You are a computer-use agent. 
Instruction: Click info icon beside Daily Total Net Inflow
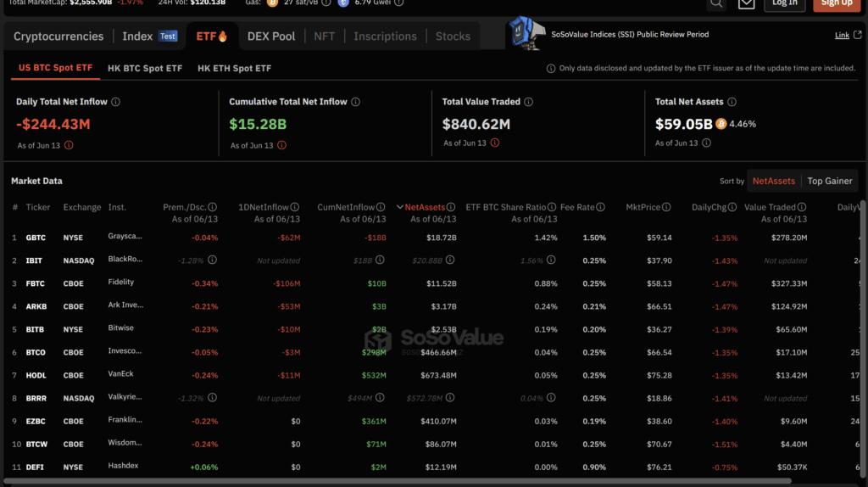pos(116,102)
